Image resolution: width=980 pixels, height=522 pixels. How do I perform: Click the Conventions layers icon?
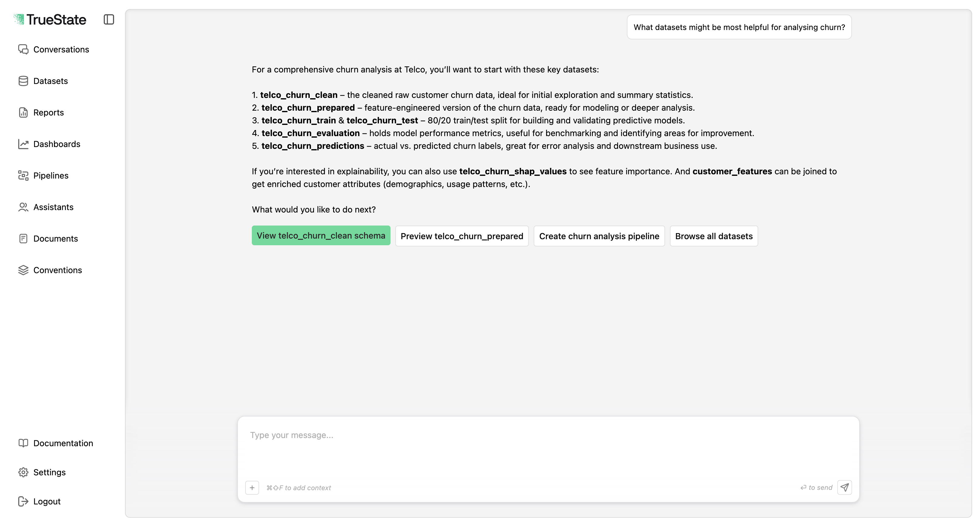23,270
